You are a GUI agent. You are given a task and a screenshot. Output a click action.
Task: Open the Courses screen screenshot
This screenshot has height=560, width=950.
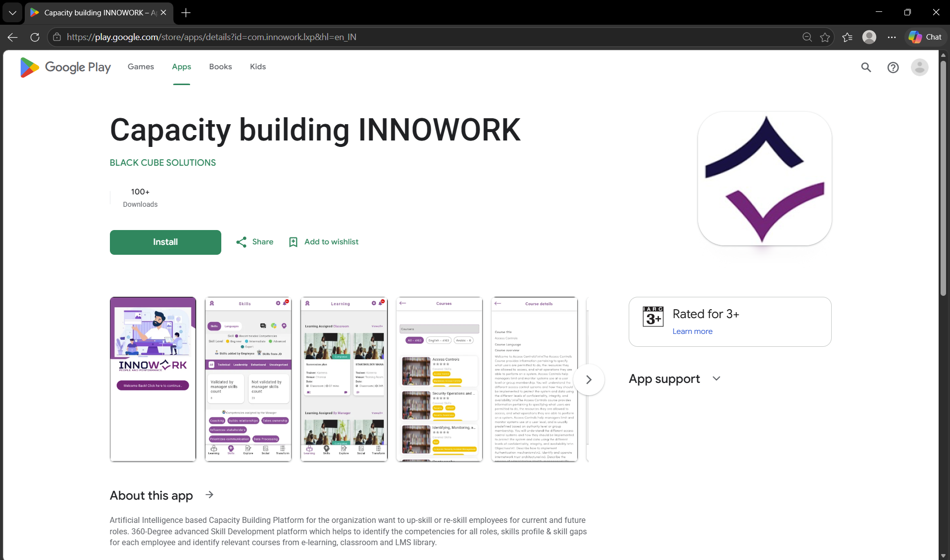point(439,379)
